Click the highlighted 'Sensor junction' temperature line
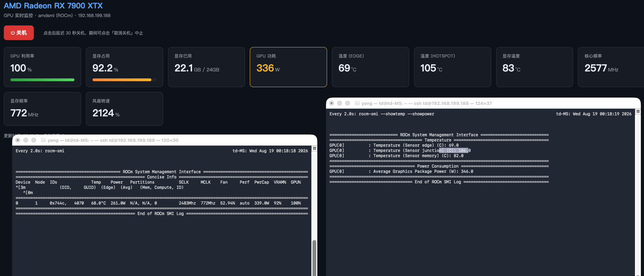This screenshot has width=644, height=276. [400, 151]
